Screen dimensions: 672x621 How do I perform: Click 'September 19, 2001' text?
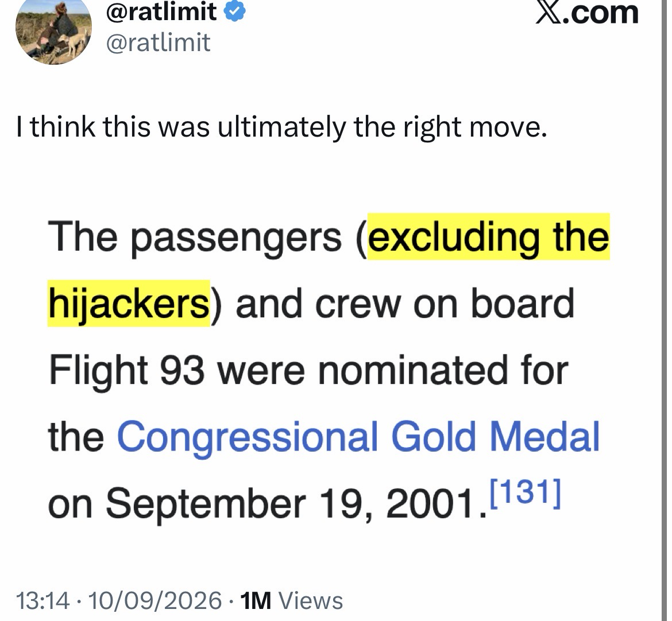click(296, 503)
